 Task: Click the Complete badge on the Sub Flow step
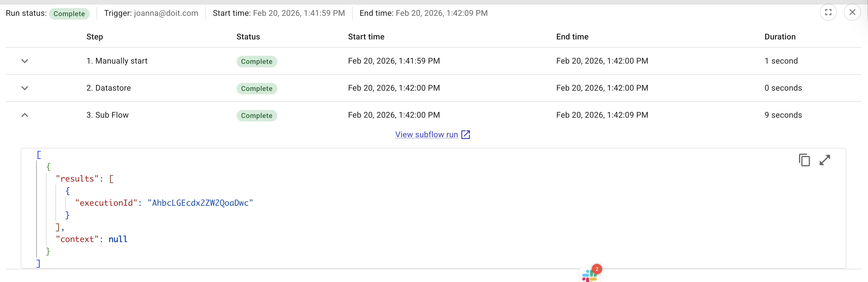[257, 115]
